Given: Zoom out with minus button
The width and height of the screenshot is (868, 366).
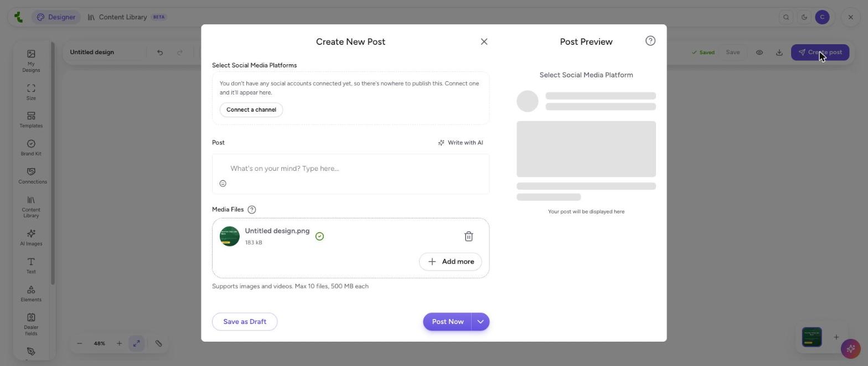Looking at the screenshot, I should click(80, 343).
